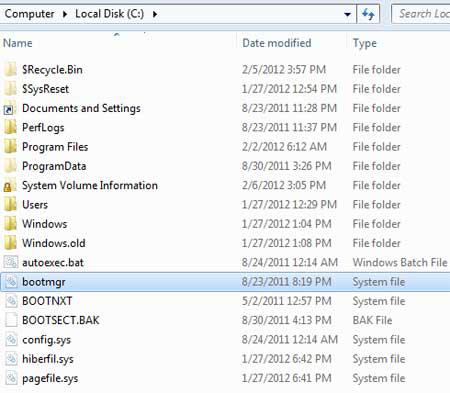450x393 pixels.
Task: Click the date 8/23/2011 8:19 PM
Action: [287, 282]
